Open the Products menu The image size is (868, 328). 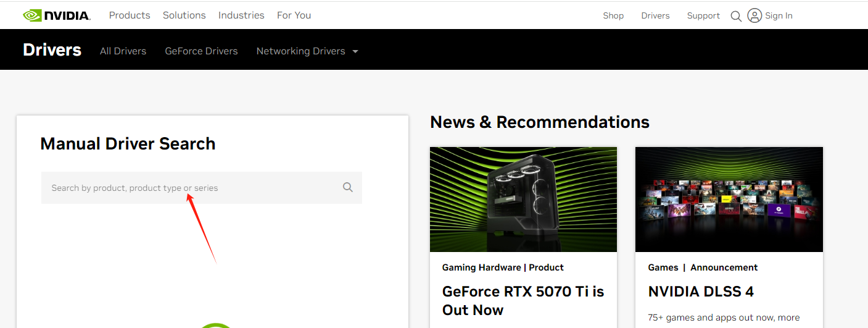130,15
